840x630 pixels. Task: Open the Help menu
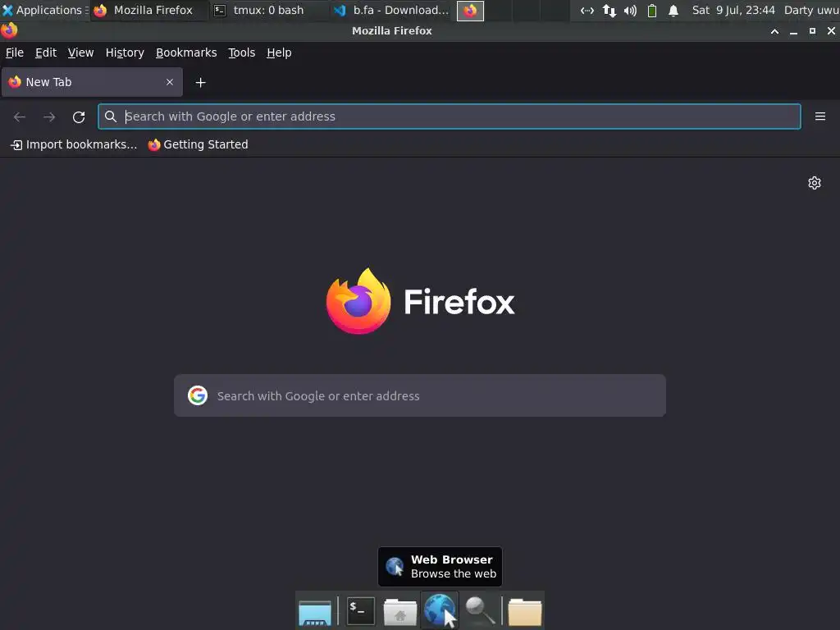pos(279,52)
